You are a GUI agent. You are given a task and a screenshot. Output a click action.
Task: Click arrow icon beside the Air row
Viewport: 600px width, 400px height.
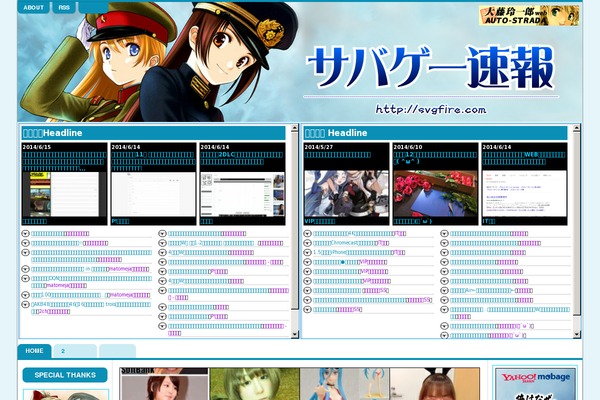pyautogui.click(x=444, y=291)
